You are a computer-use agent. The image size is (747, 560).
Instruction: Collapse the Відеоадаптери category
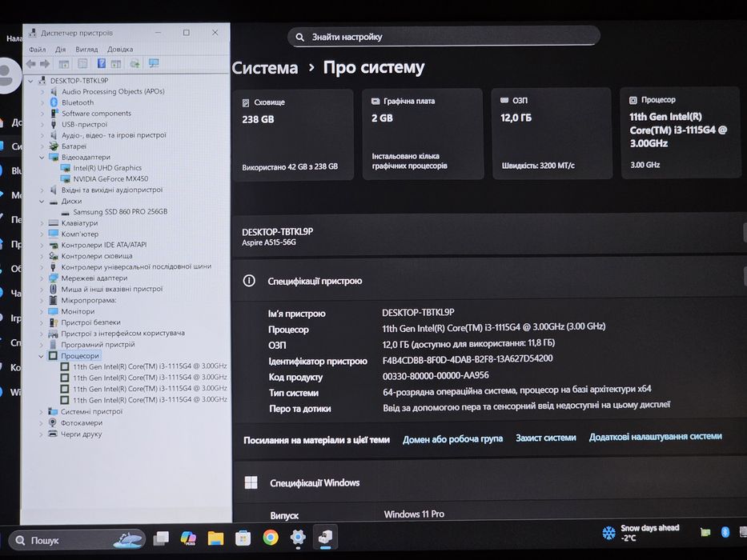tap(42, 157)
